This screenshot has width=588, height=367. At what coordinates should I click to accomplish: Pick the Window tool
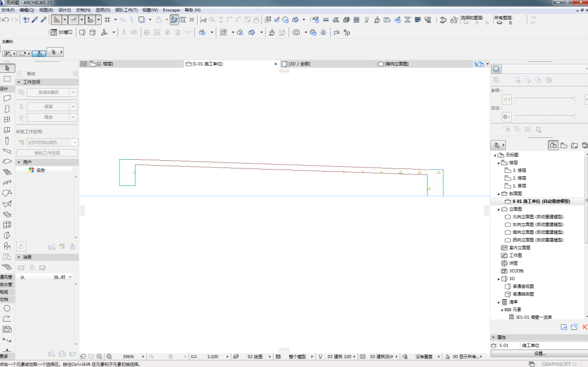pos(7,119)
